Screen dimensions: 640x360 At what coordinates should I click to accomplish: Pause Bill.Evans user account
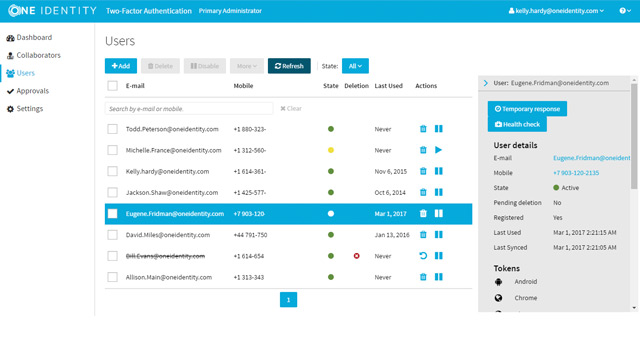click(438, 256)
